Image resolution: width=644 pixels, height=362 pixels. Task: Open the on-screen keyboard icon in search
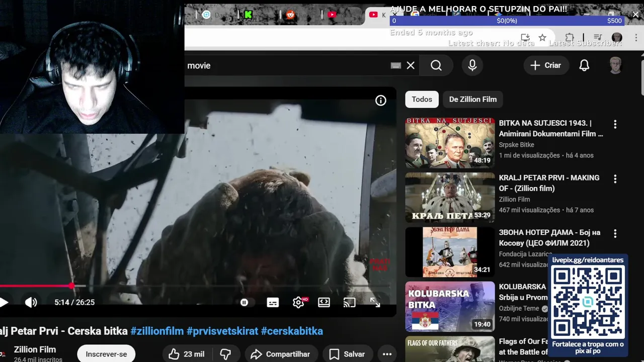(396, 65)
